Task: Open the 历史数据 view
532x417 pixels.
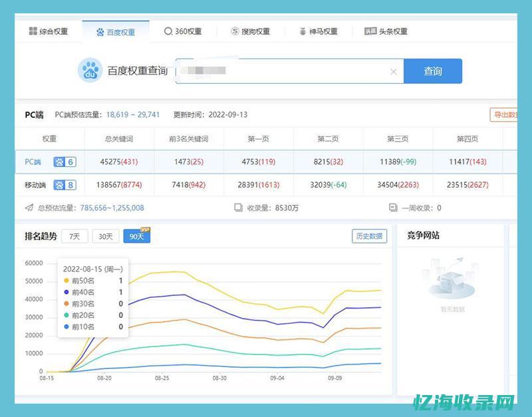Action: [370, 235]
